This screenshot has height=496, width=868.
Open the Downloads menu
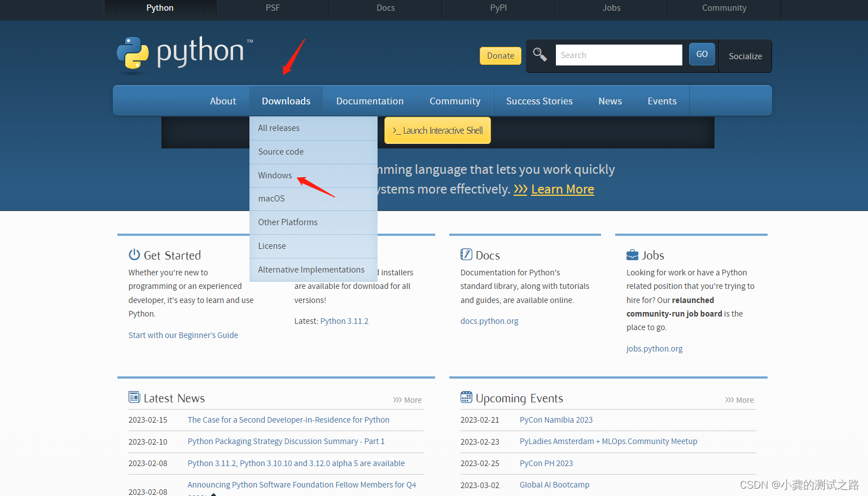pos(286,101)
